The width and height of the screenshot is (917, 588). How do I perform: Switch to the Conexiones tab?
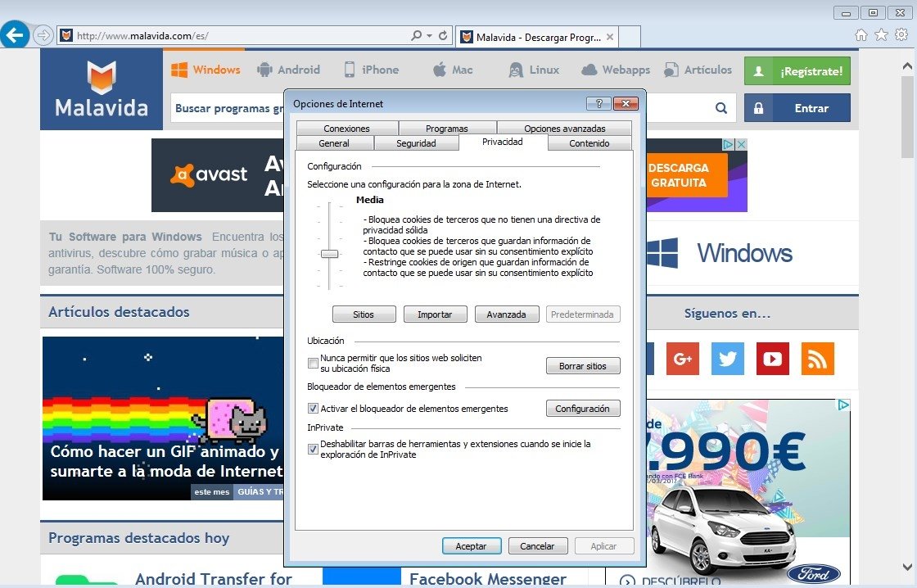347,128
